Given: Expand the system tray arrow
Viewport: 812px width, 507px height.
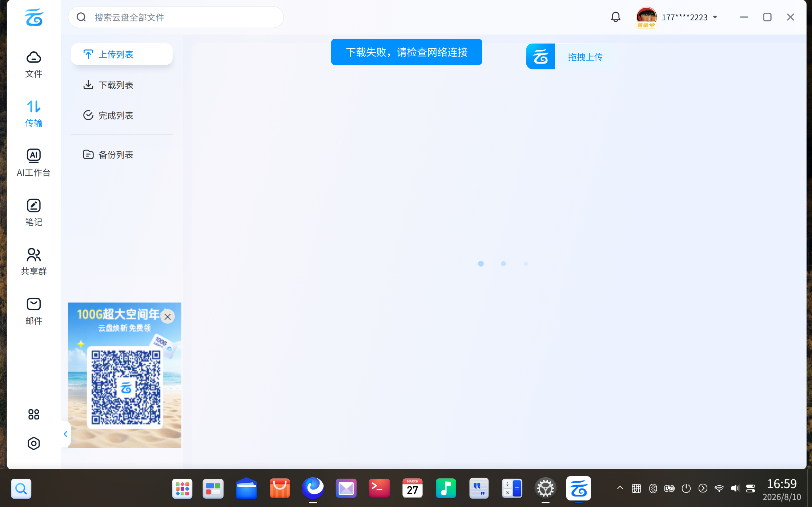Looking at the screenshot, I should coord(620,488).
